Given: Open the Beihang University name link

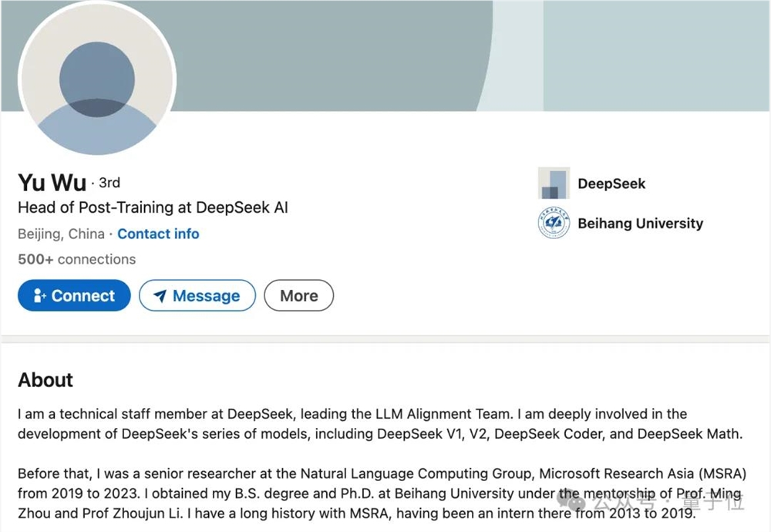Looking at the screenshot, I should click(x=640, y=224).
